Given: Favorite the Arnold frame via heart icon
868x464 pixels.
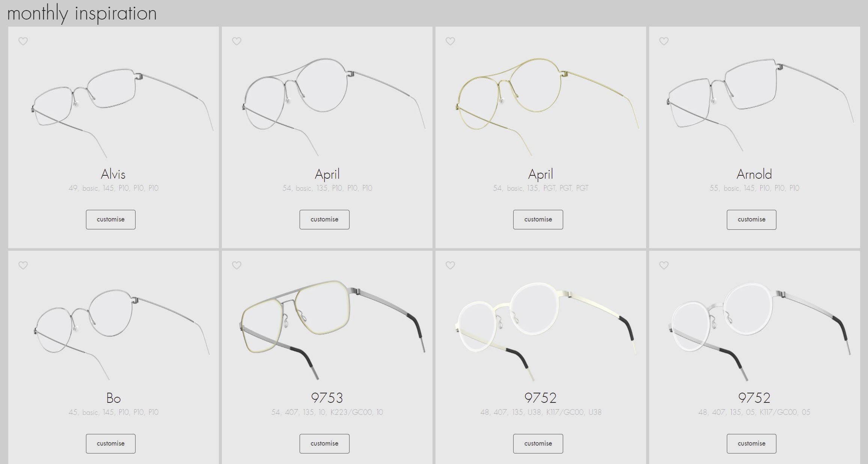Looking at the screenshot, I should pyautogui.click(x=664, y=41).
